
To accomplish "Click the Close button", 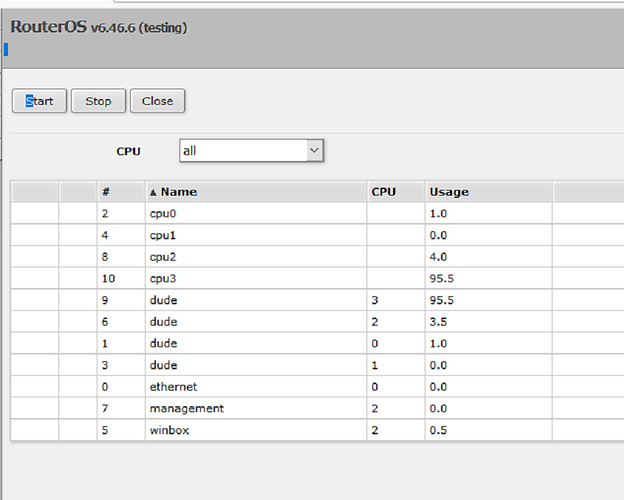I will [x=157, y=101].
